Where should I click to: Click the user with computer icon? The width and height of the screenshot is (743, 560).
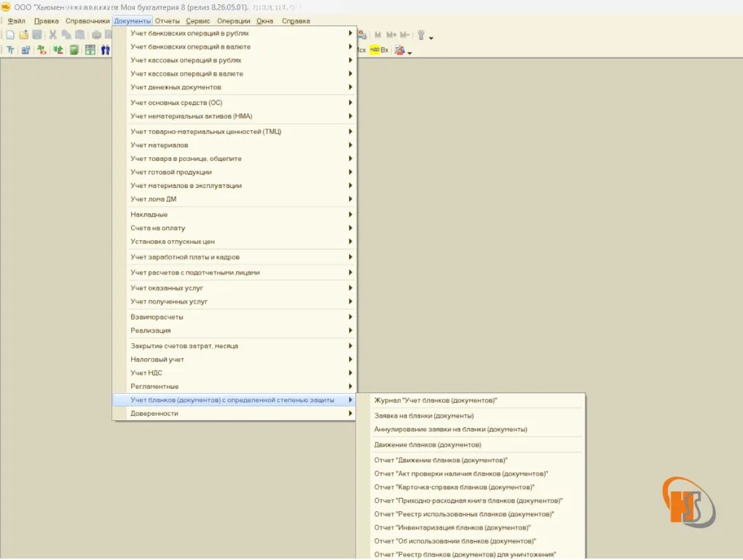362,35
